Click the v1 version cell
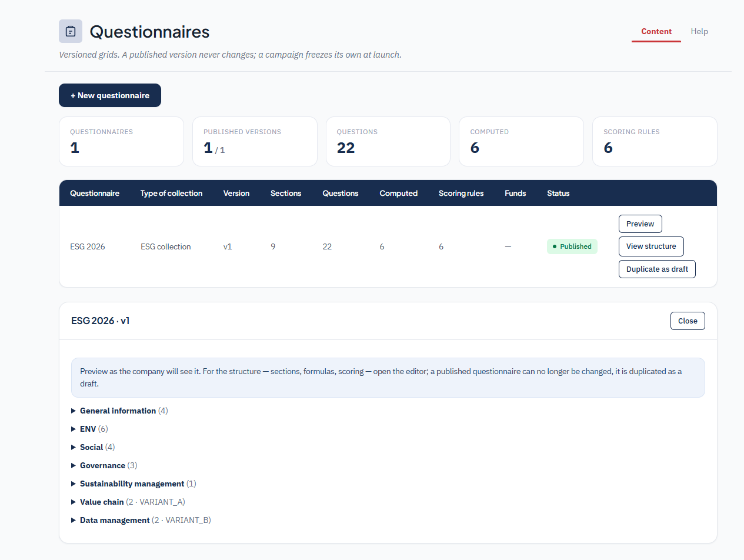This screenshot has width=744, height=560. click(x=228, y=246)
